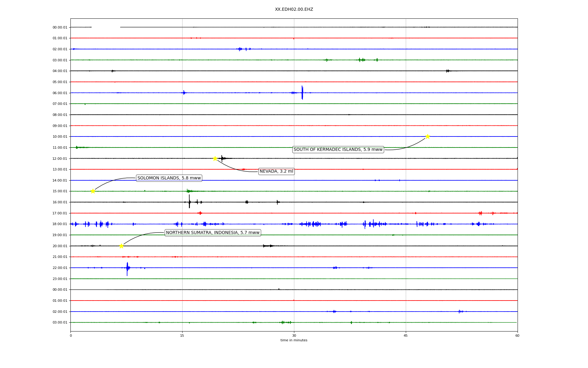Click the green burst on 11:00:01 trace start
Viewport: 588px width, 368px height.
point(77,148)
